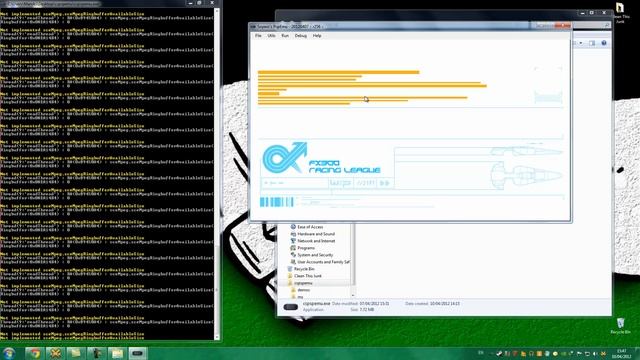Image resolution: width=640 pixels, height=360 pixels.
Task: Click the User Accounts icon in tree
Action: click(x=293, y=262)
